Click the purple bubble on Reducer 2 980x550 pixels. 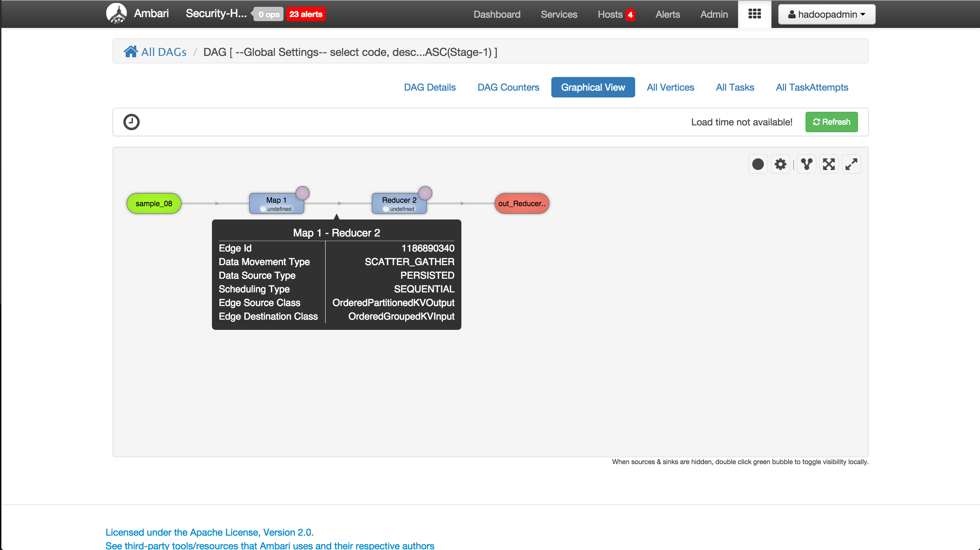pyautogui.click(x=425, y=193)
